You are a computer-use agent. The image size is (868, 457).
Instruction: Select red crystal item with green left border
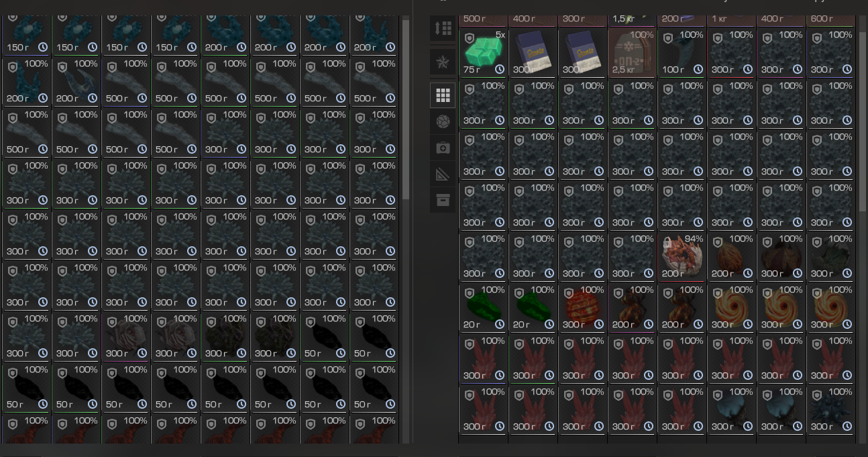(533, 358)
